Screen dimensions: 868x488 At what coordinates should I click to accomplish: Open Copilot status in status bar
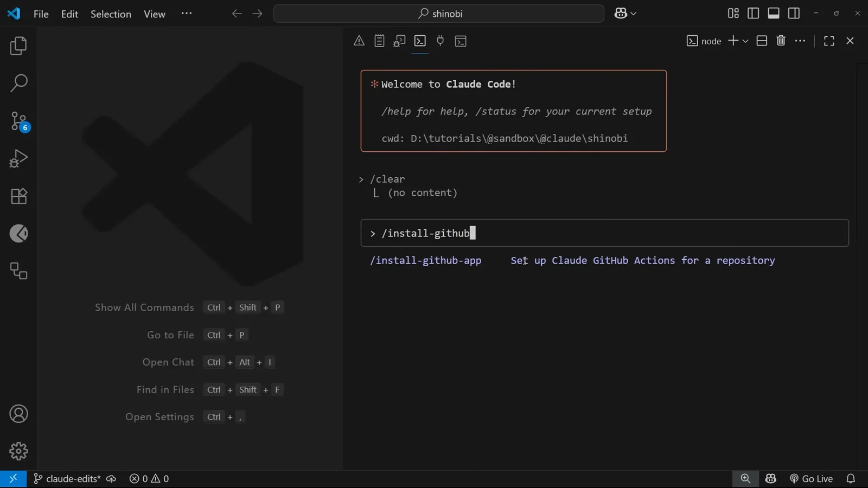click(771, 479)
